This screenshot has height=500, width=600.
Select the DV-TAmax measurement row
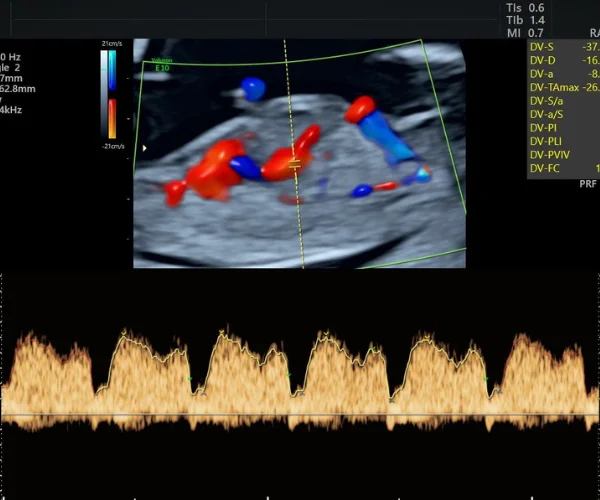click(564, 88)
